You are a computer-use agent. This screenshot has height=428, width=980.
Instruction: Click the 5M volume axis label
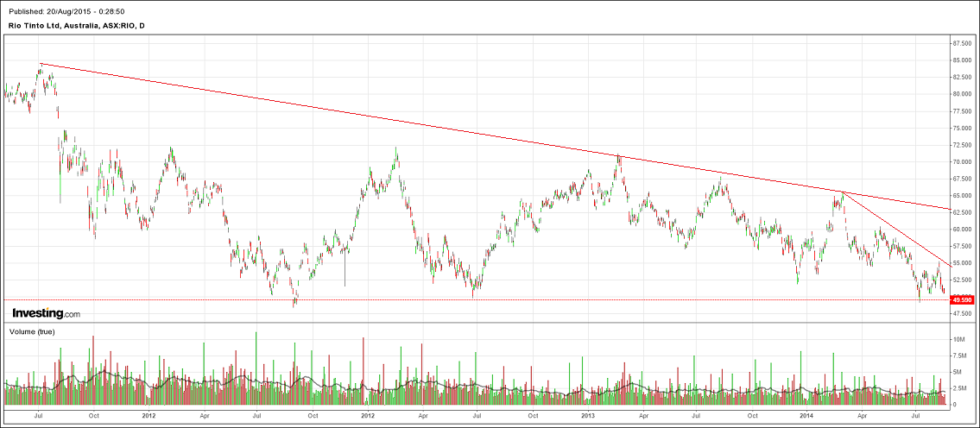(958, 373)
